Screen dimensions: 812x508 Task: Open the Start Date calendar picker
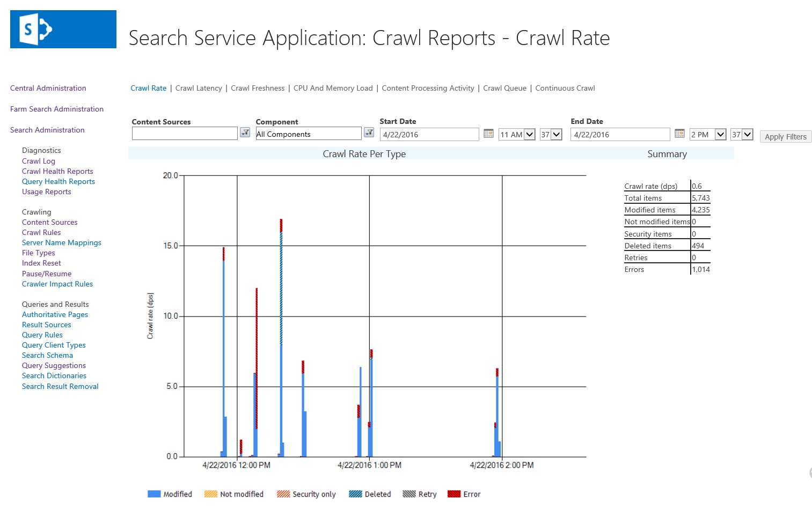pyautogui.click(x=488, y=134)
